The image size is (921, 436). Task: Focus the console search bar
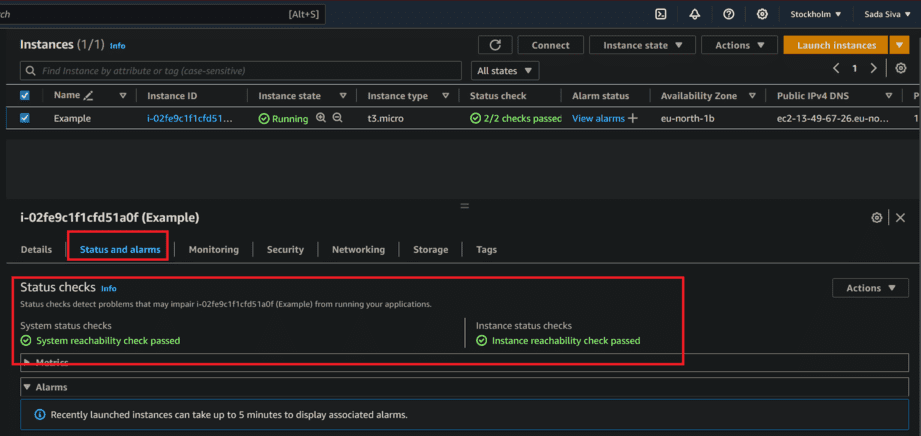162,14
